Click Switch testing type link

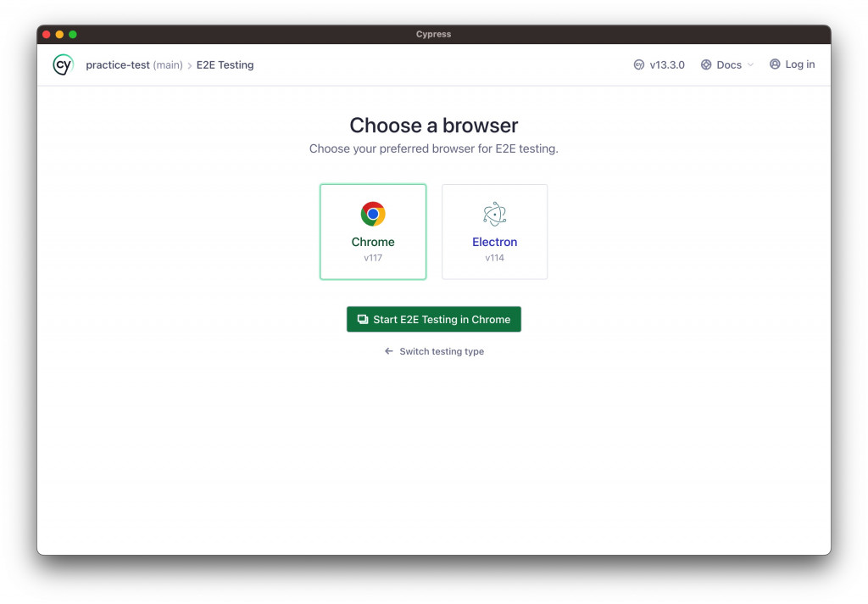tap(434, 351)
